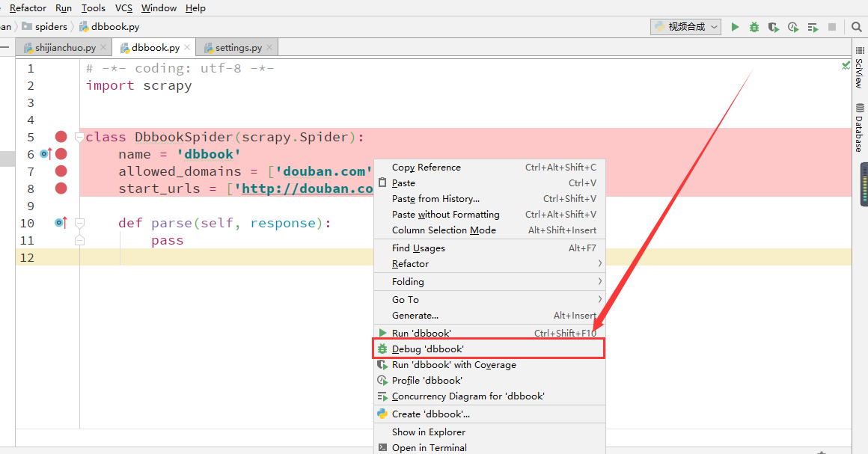Toggle Column Selection Mode
The height and width of the screenshot is (454, 868).
click(489, 230)
